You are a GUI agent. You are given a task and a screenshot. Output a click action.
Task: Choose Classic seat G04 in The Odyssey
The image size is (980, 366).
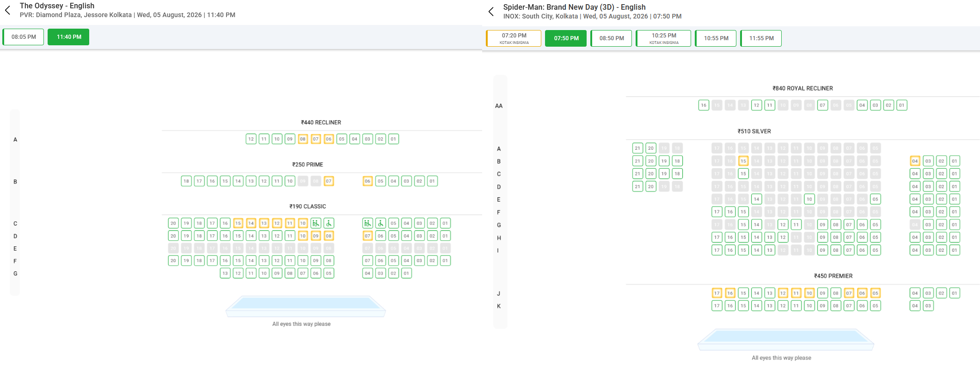367,273
